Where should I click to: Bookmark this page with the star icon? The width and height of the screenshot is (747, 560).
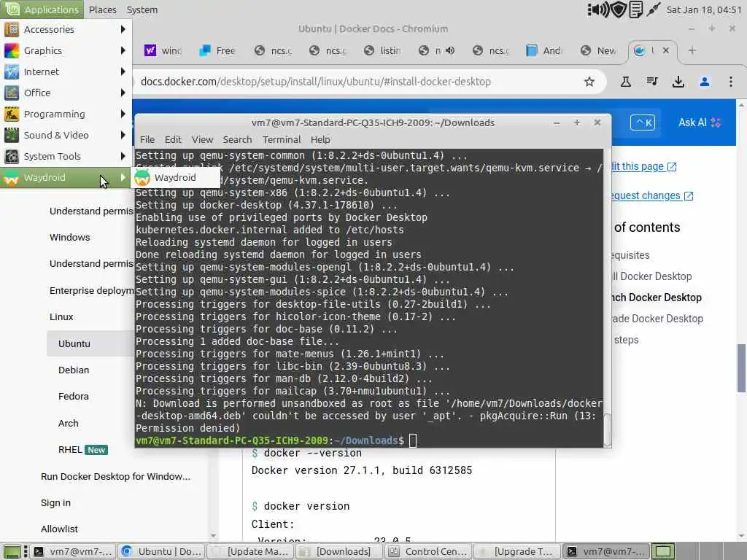pos(589,82)
